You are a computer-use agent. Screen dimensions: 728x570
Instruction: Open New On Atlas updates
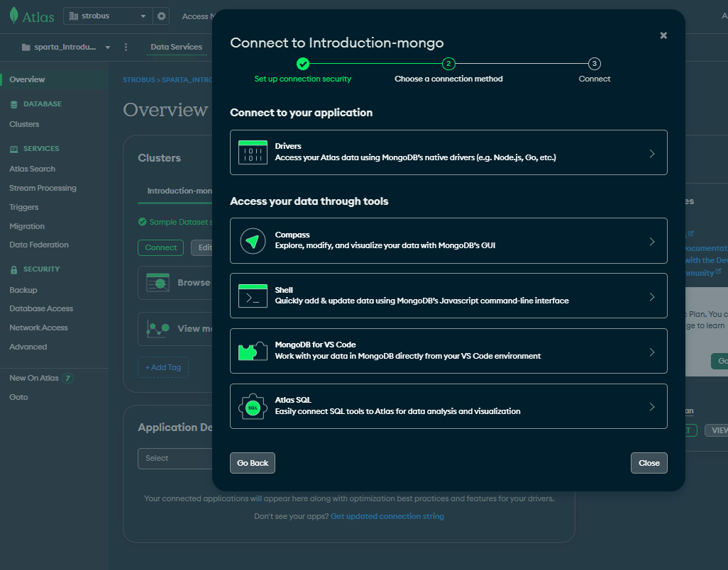click(34, 378)
